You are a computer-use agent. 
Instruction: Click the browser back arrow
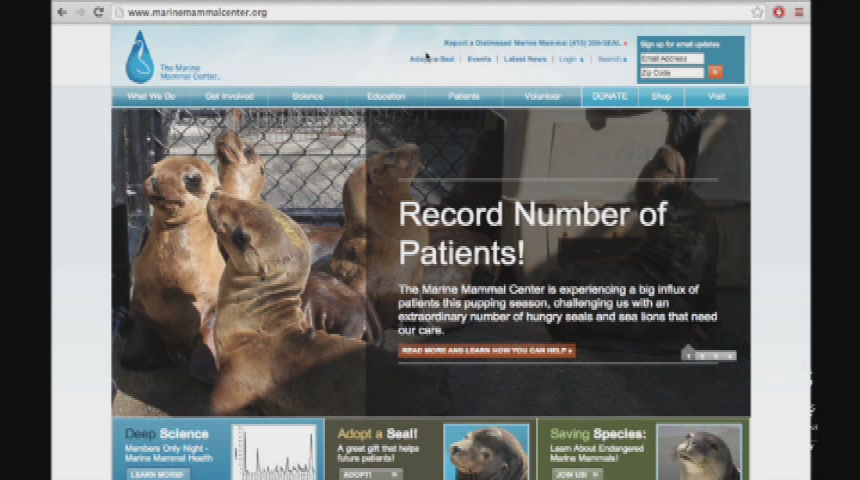click(x=62, y=12)
